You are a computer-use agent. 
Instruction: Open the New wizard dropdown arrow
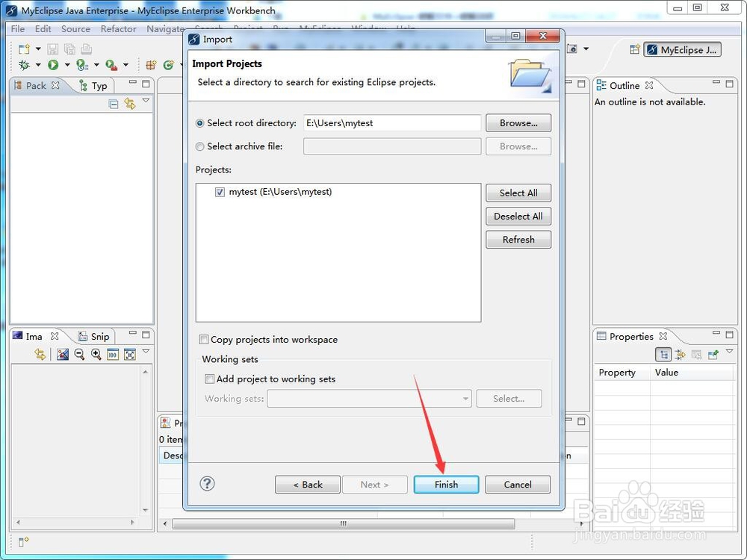point(38,49)
